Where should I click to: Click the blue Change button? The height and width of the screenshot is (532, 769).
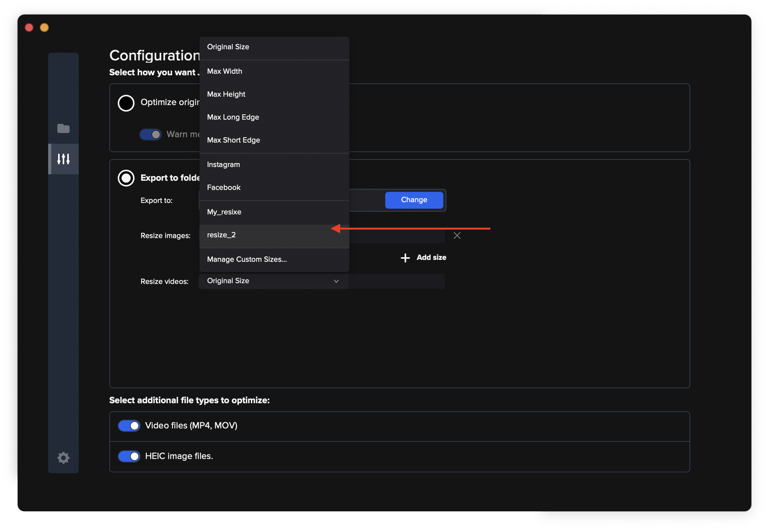pyautogui.click(x=414, y=200)
